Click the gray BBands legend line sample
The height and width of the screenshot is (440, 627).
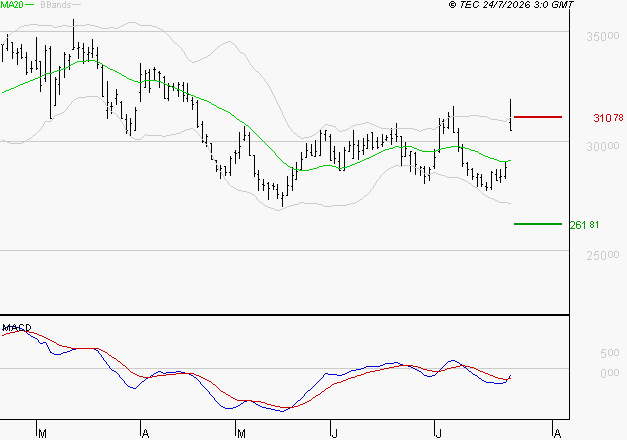click(x=76, y=4)
